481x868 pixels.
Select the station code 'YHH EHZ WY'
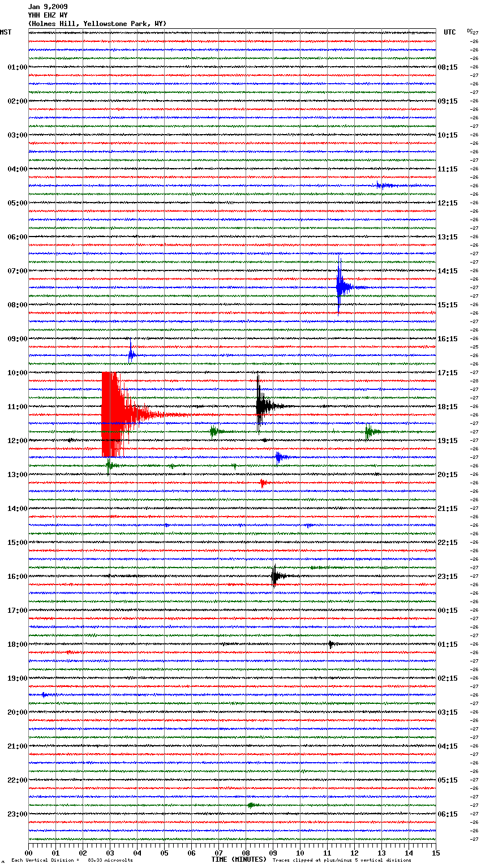(x=48, y=15)
